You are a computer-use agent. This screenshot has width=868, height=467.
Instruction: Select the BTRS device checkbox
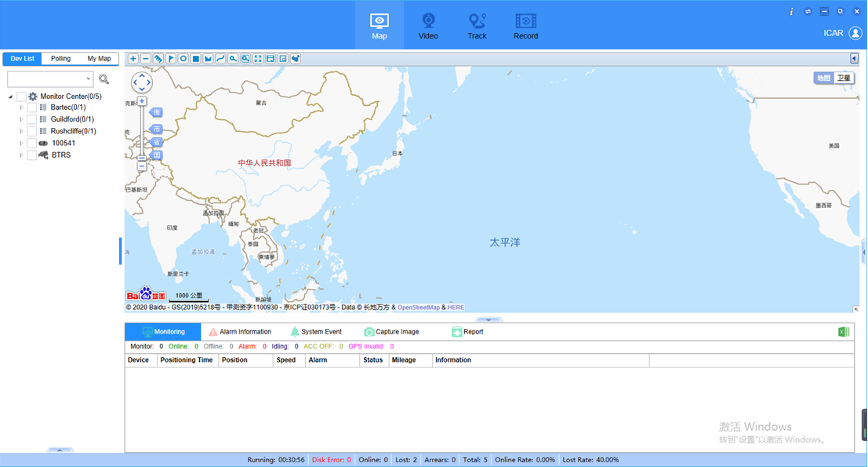(x=31, y=155)
